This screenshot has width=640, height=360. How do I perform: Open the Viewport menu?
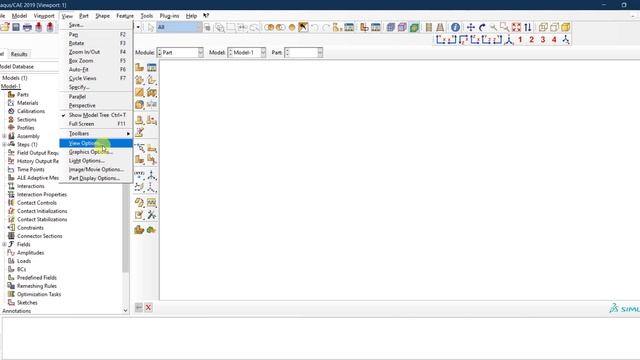[44, 16]
